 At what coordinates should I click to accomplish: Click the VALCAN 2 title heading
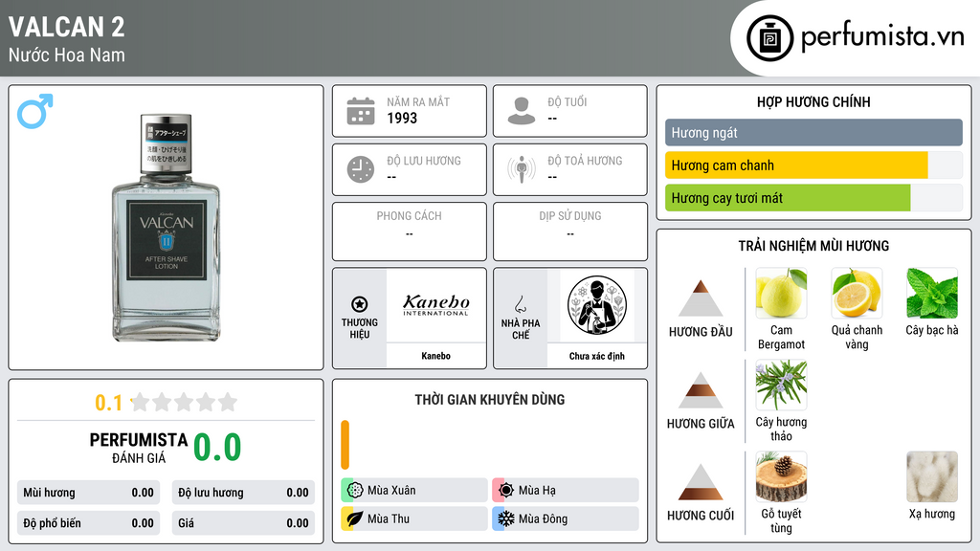[x=66, y=27]
